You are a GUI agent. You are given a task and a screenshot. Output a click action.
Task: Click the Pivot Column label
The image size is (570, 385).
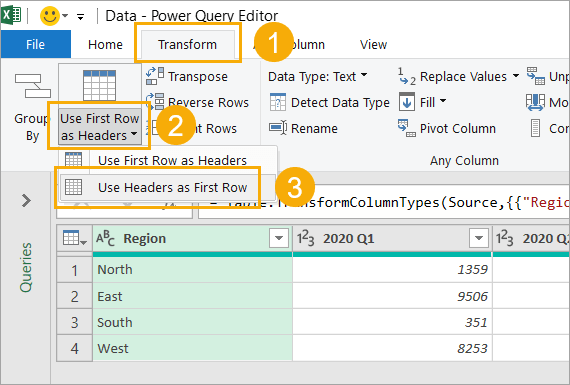pyautogui.click(x=458, y=128)
